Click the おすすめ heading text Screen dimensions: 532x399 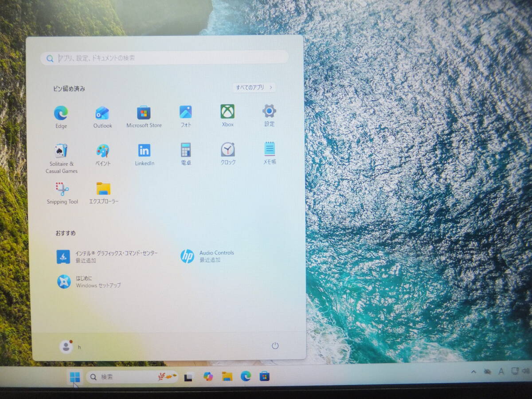(x=66, y=233)
